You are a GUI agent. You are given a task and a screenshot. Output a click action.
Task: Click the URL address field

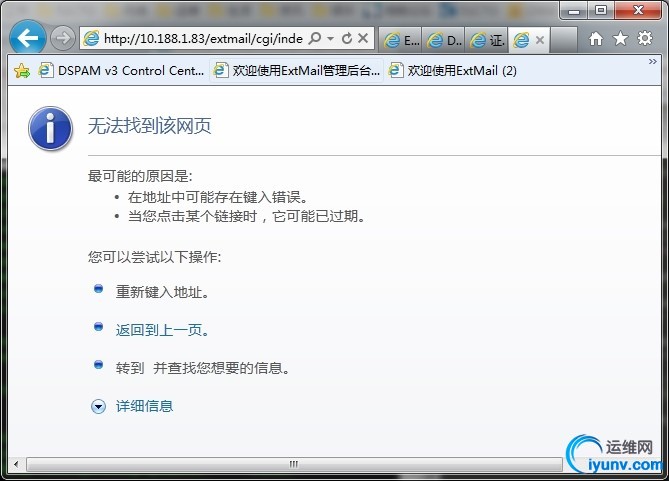pyautogui.click(x=203, y=39)
